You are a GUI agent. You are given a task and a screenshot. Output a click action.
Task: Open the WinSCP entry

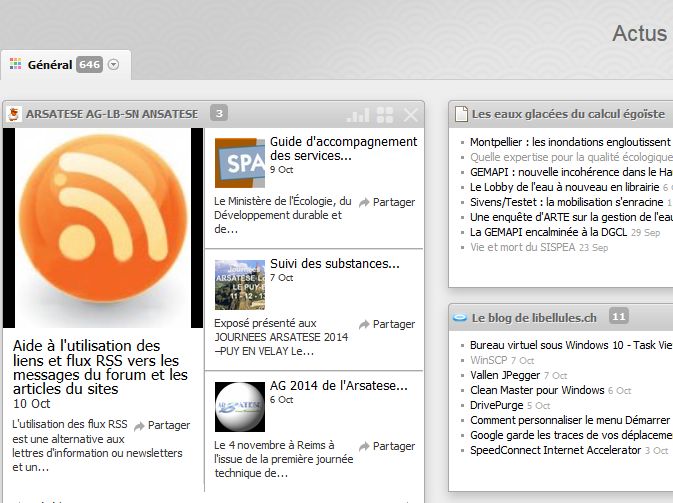488,360
